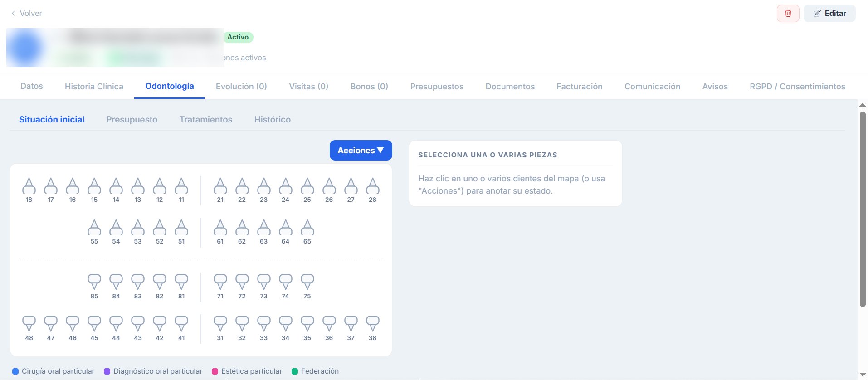
Task: Select tooth 36 icon
Action: 329,323
